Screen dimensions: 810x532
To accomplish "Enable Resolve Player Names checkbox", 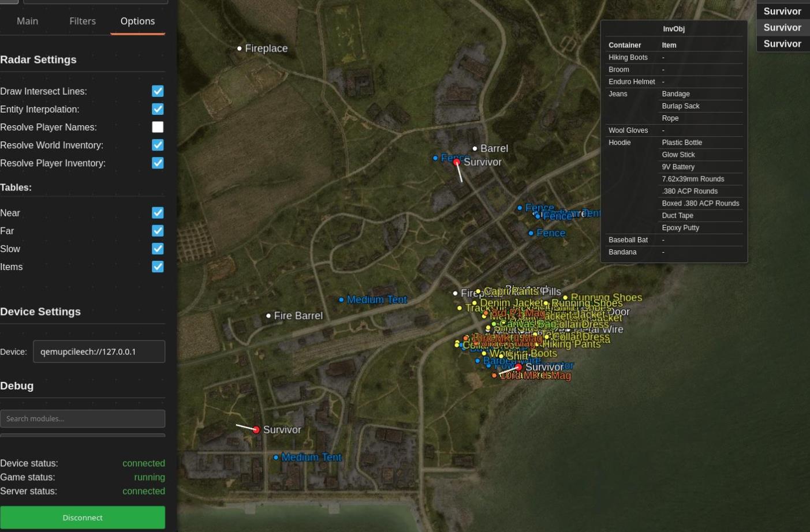I will 158,127.
